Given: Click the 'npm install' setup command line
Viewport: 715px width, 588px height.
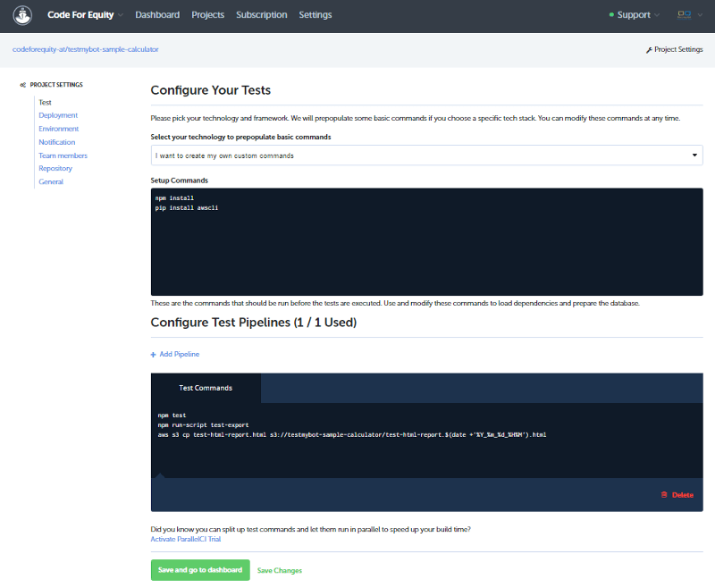Looking at the screenshot, I should point(174,198).
